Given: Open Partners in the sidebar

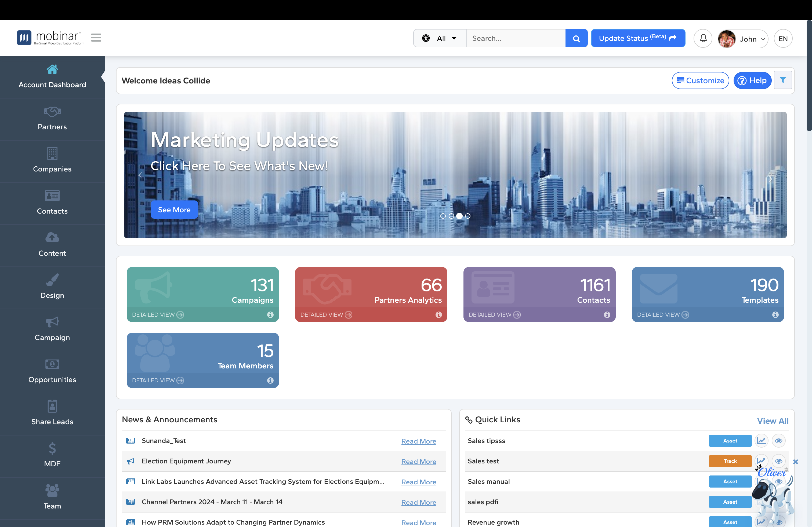Looking at the screenshot, I should click(52, 119).
